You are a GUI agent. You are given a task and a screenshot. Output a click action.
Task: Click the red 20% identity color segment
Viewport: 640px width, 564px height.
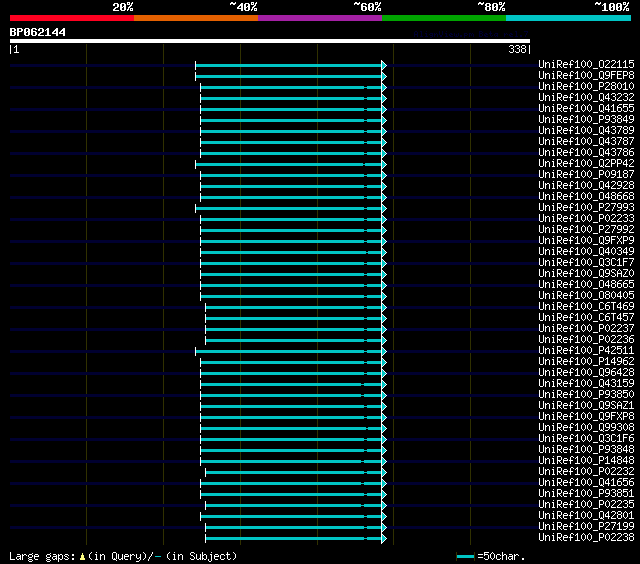click(x=72, y=18)
